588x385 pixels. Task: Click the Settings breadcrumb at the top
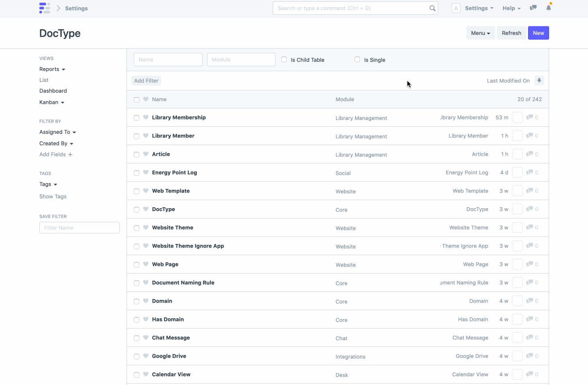pos(76,8)
